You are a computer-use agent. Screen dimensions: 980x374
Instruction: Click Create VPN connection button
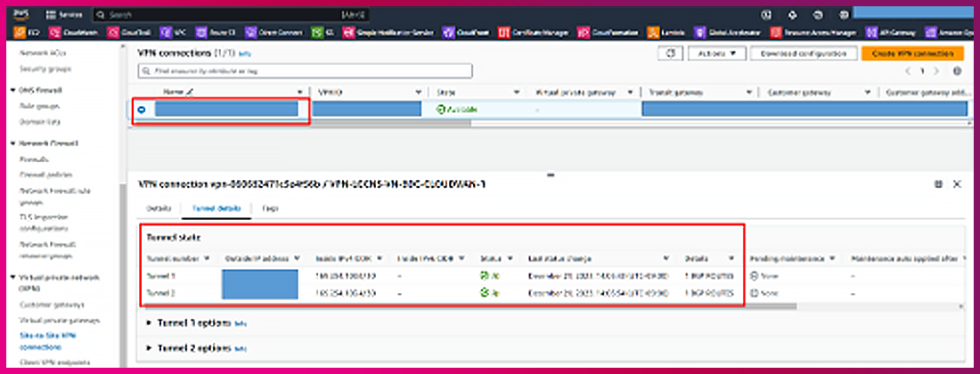(x=912, y=53)
